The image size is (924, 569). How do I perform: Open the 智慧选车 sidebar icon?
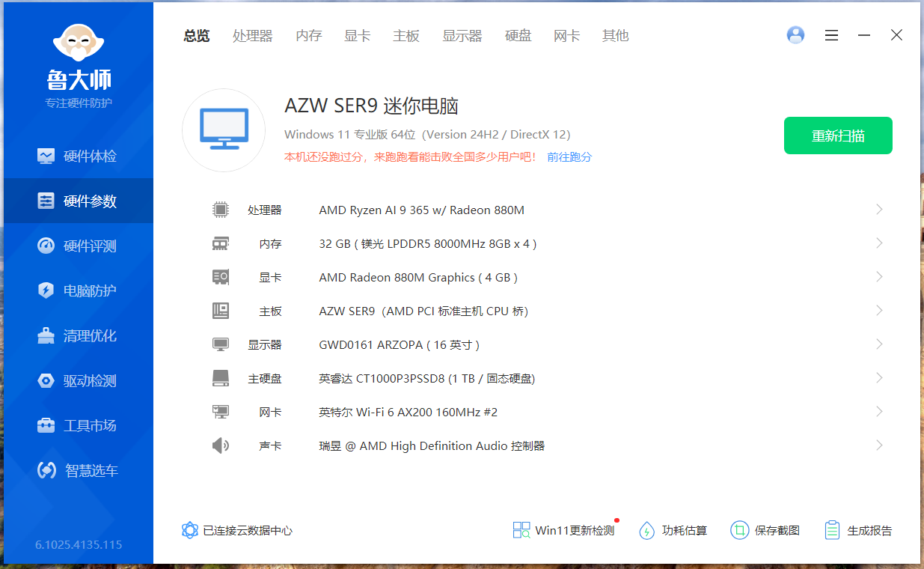coord(46,470)
